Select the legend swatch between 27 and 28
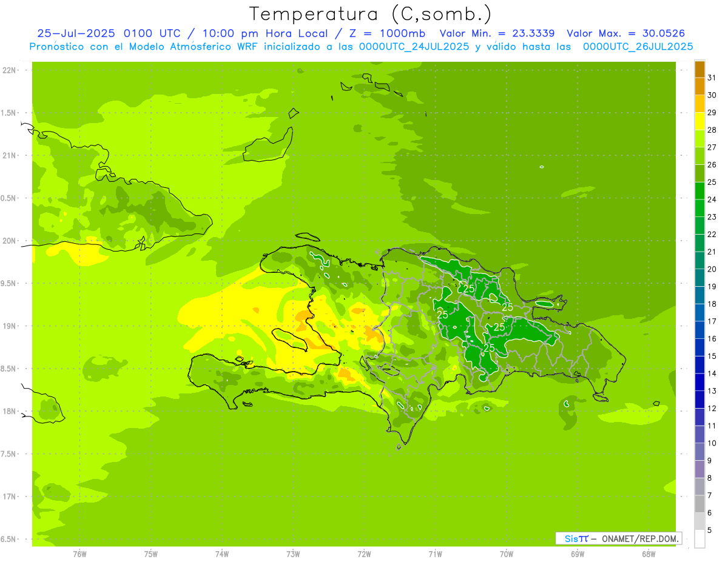 699,139
